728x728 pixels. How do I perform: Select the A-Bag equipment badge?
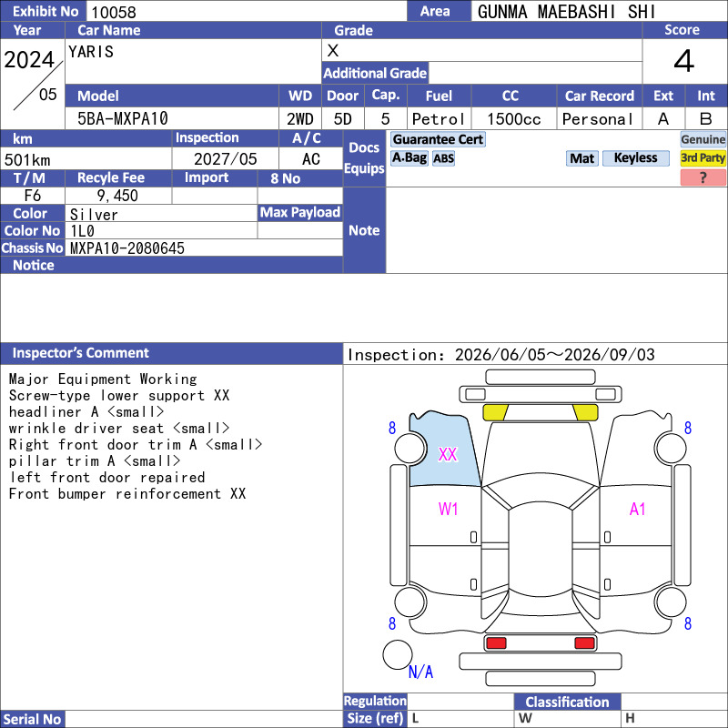click(x=409, y=157)
